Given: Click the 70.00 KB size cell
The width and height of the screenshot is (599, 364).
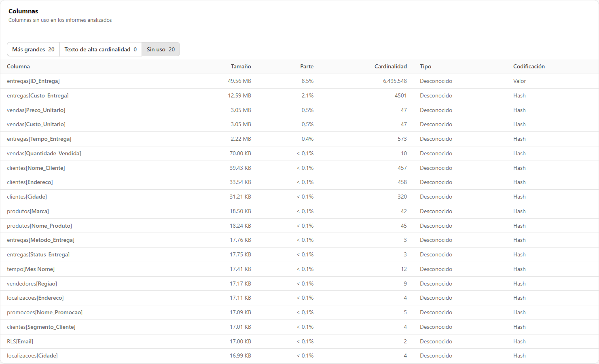Looking at the screenshot, I should [x=240, y=153].
